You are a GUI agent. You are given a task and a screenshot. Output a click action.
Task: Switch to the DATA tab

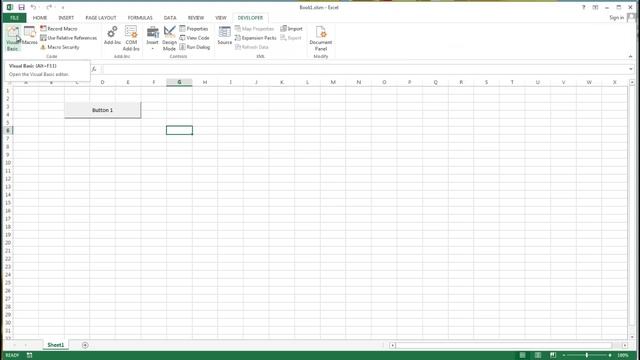[x=170, y=18]
